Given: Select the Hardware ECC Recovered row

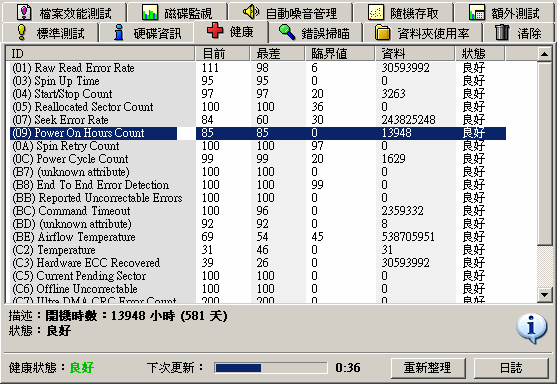Looking at the screenshot, I should 258,263.
